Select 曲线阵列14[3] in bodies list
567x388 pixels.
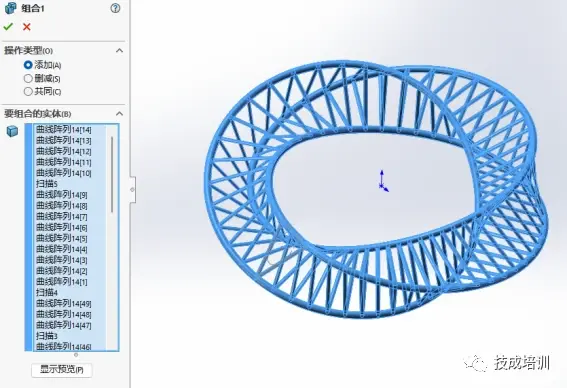click(x=62, y=260)
